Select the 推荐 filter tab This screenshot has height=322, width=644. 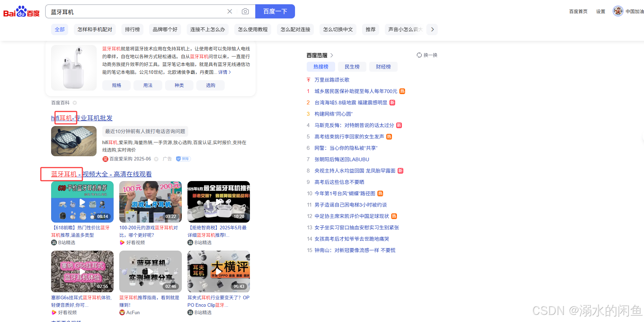(x=371, y=29)
